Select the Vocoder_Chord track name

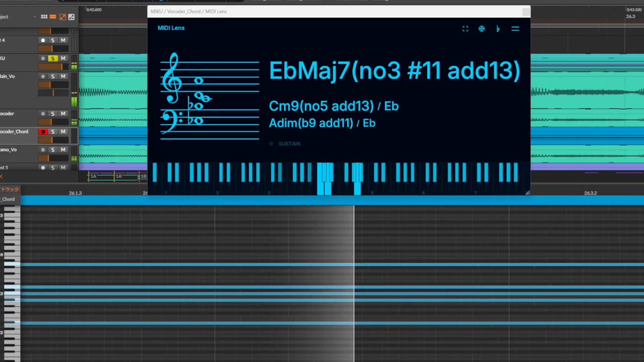coord(14,131)
